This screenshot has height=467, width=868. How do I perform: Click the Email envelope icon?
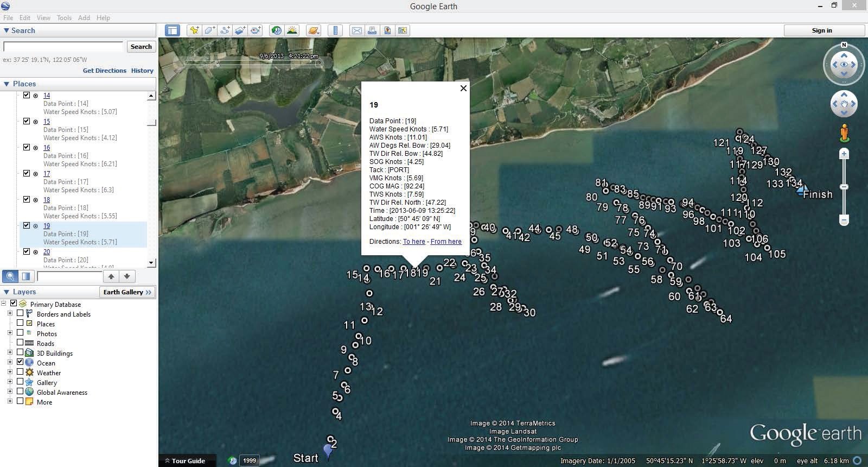click(x=357, y=30)
